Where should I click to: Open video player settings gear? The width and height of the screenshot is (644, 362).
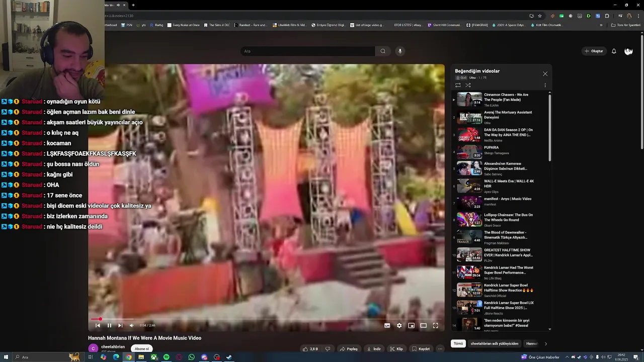[399, 325]
